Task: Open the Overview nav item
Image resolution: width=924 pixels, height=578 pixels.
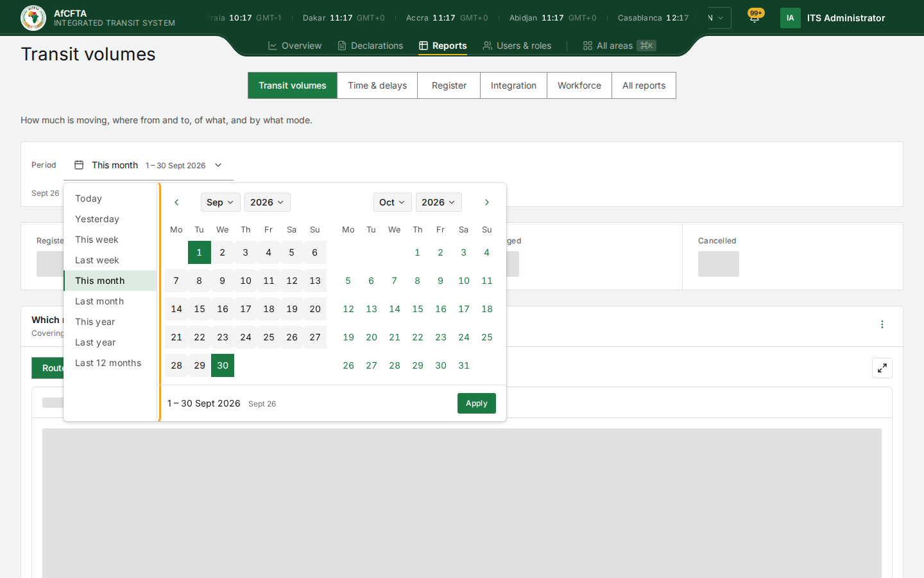Action: tap(295, 46)
